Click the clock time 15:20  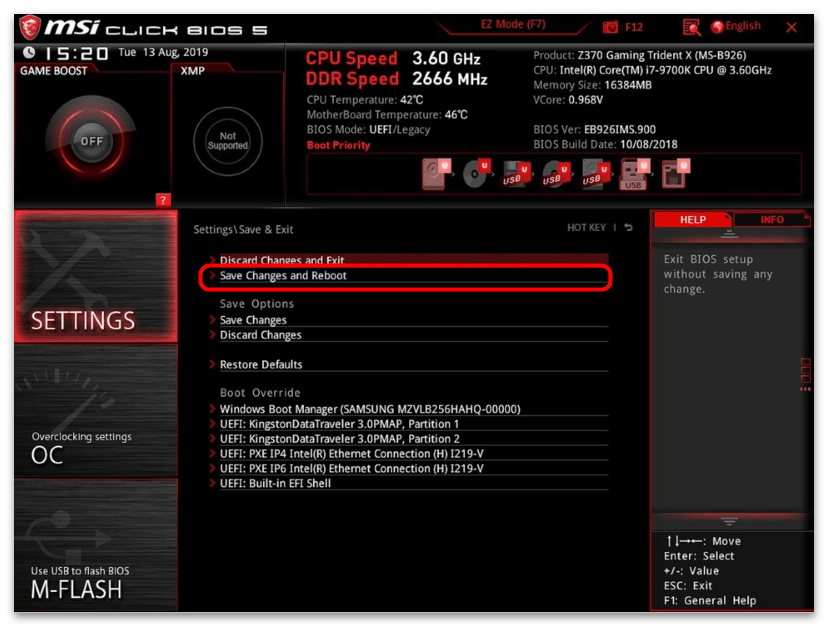[x=76, y=53]
